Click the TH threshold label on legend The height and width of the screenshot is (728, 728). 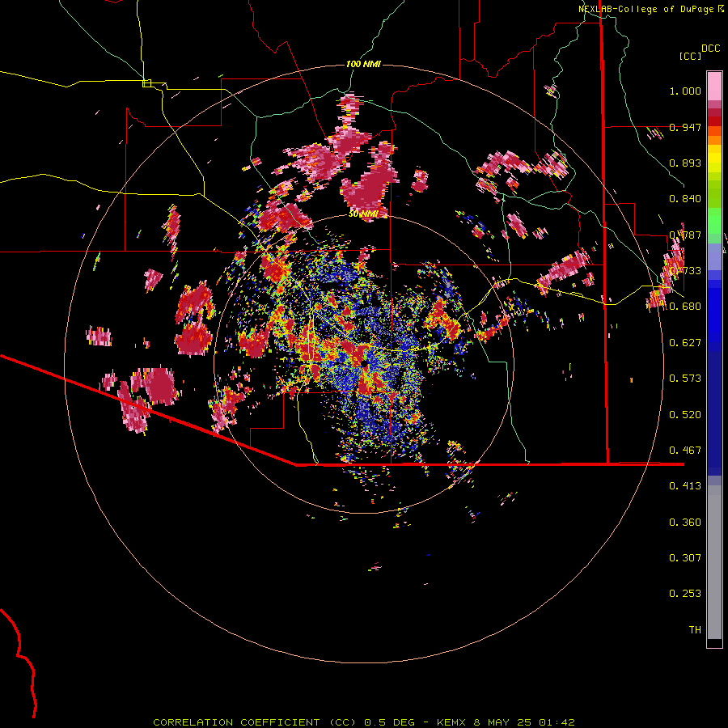[695, 629]
